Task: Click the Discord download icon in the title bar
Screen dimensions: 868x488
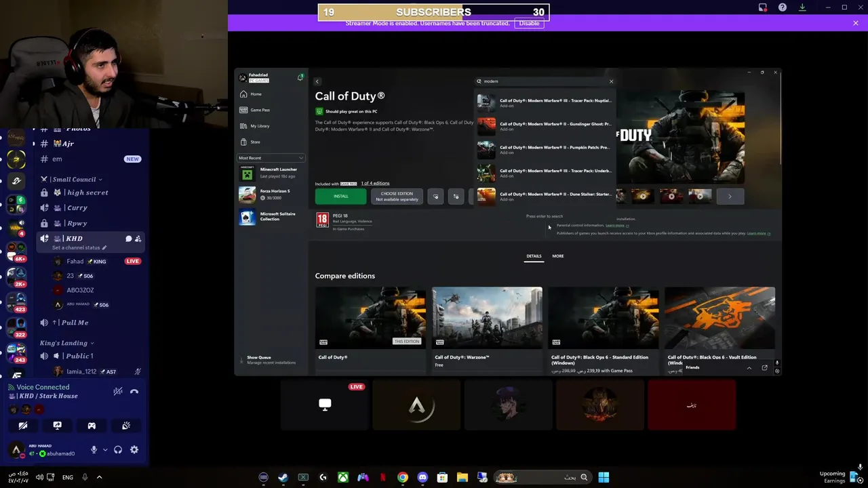Action: (802, 7)
